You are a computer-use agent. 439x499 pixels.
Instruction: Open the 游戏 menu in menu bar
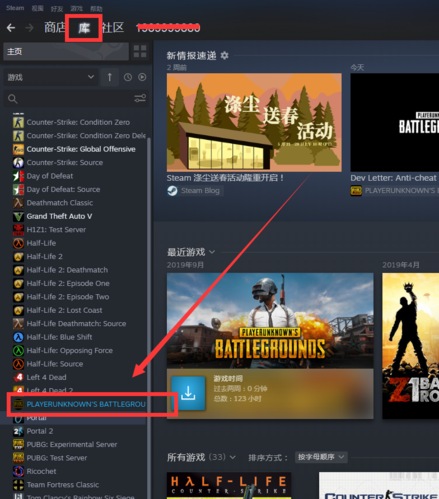tap(77, 9)
